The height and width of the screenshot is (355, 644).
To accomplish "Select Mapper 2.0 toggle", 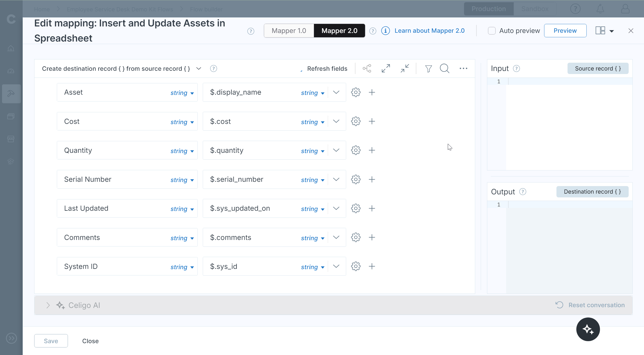I will pyautogui.click(x=339, y=31).
